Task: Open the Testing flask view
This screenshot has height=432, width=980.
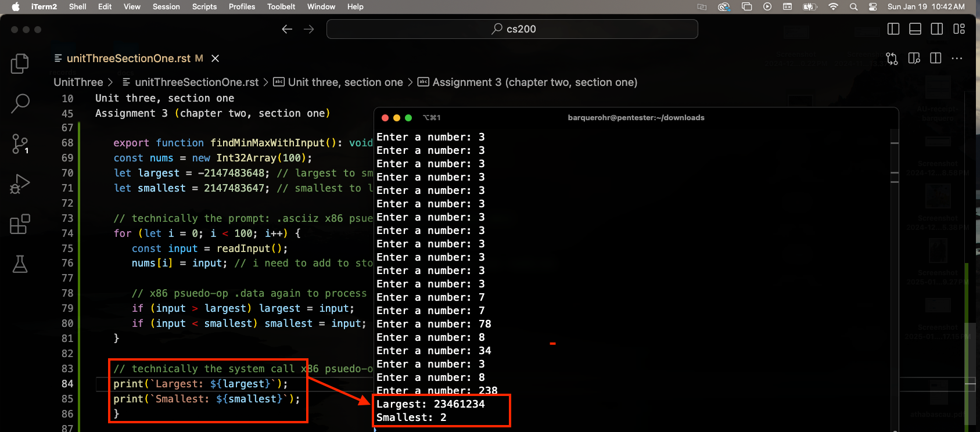Action: coord(20,264)
